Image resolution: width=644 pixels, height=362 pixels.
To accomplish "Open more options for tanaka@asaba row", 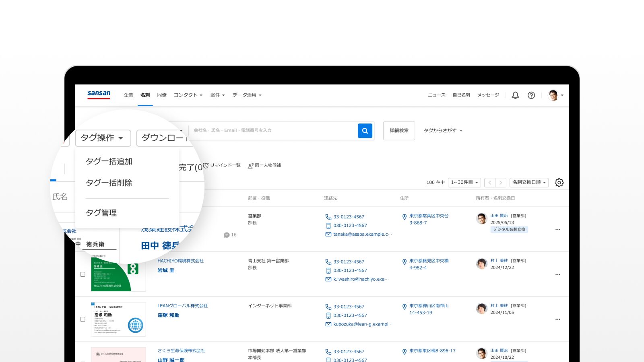I will click(x=557, y=229).
